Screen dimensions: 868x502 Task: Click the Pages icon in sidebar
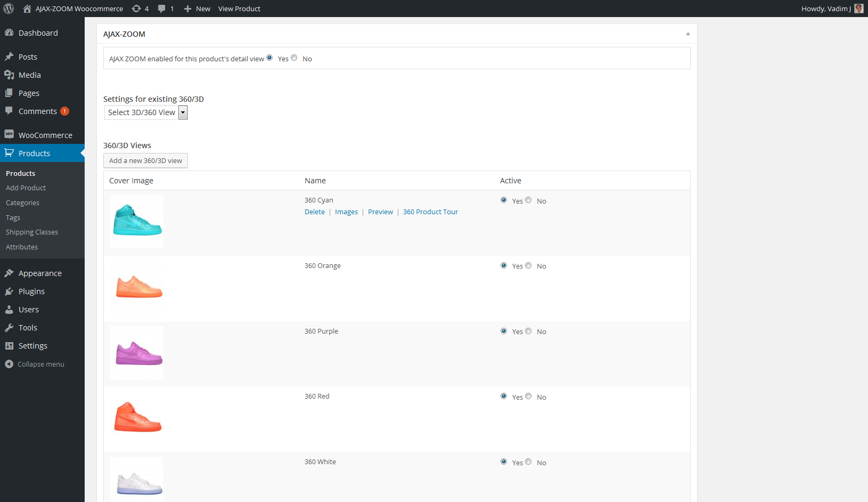[x=9, y=93]
